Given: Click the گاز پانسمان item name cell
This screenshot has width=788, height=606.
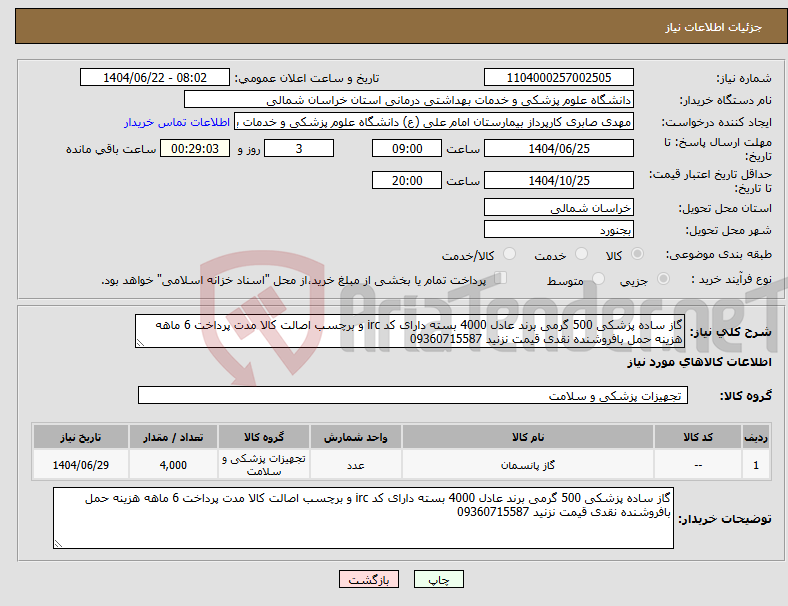Looking at the screenshot, I should point(528,465).
